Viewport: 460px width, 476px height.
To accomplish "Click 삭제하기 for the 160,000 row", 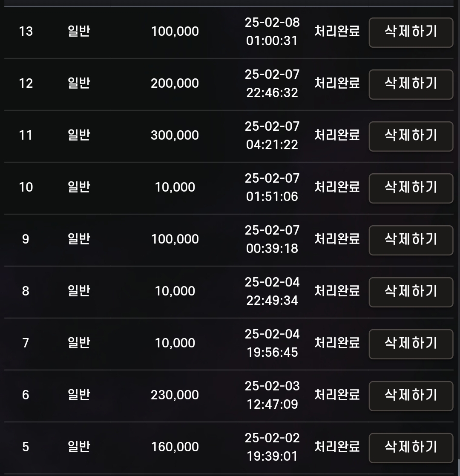I will tap(411, 447).
